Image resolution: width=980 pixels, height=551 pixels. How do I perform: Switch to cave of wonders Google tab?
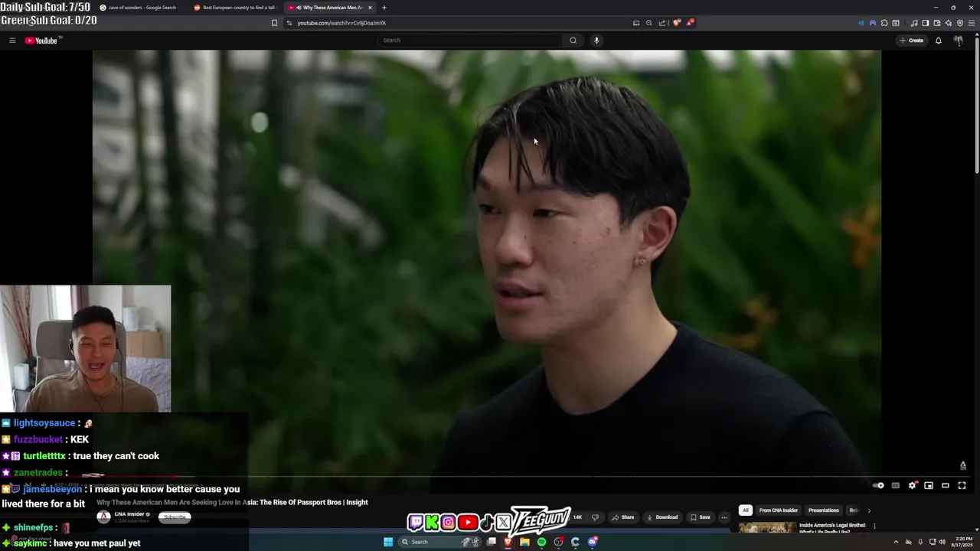point(140,8)
